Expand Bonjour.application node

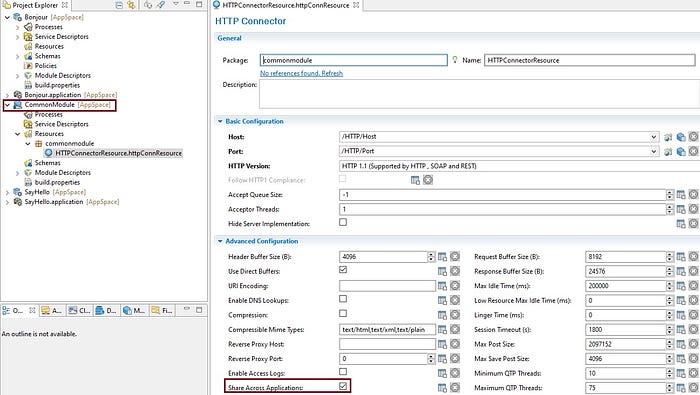point(7,95)
